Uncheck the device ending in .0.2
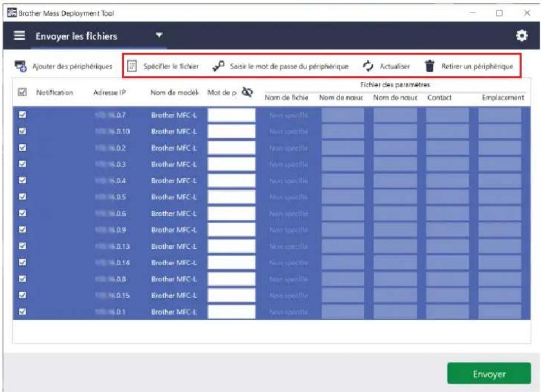Viewport: 541px width, 392px height. click(22, 148)
